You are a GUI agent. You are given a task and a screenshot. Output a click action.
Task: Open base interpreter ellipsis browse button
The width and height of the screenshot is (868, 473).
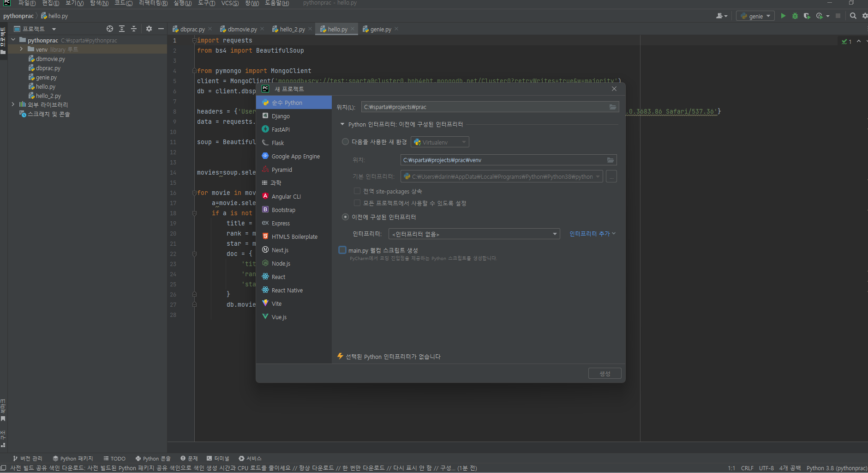pyautogui.click(x=611, y=176)
